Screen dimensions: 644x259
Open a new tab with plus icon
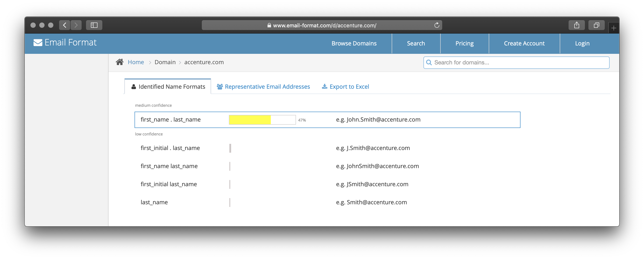point(614,28)
